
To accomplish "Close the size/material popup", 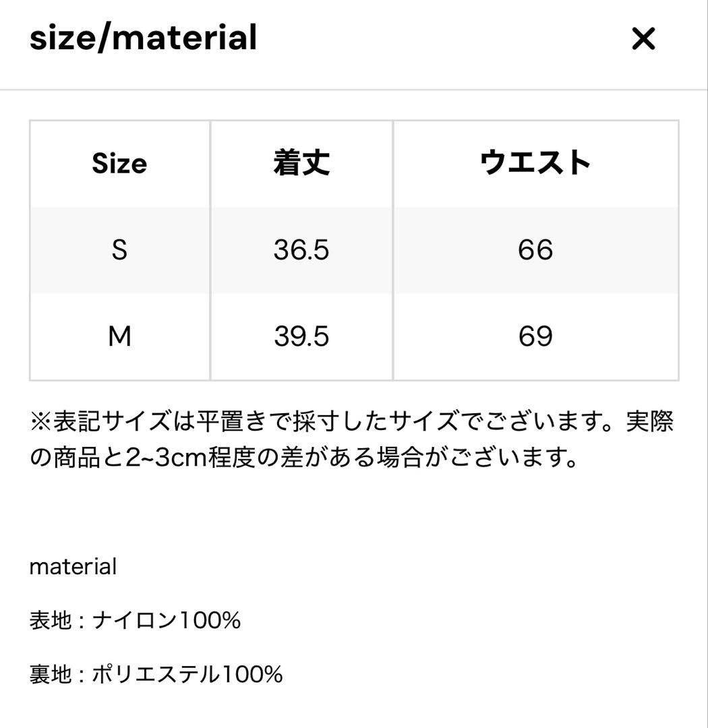I will coord(643,38).
